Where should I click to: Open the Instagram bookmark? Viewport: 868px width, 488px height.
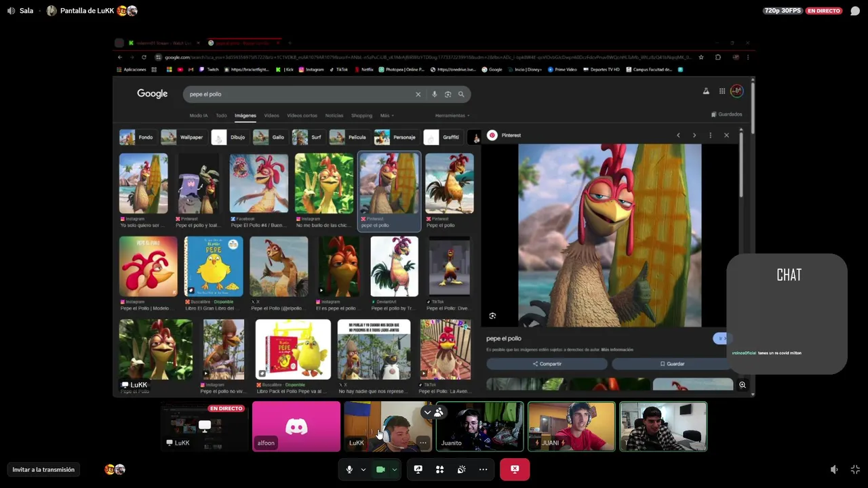click(311, 69)
